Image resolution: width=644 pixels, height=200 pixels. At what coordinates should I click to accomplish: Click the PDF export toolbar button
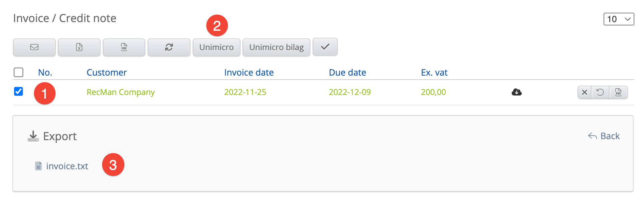click(124, 47)
